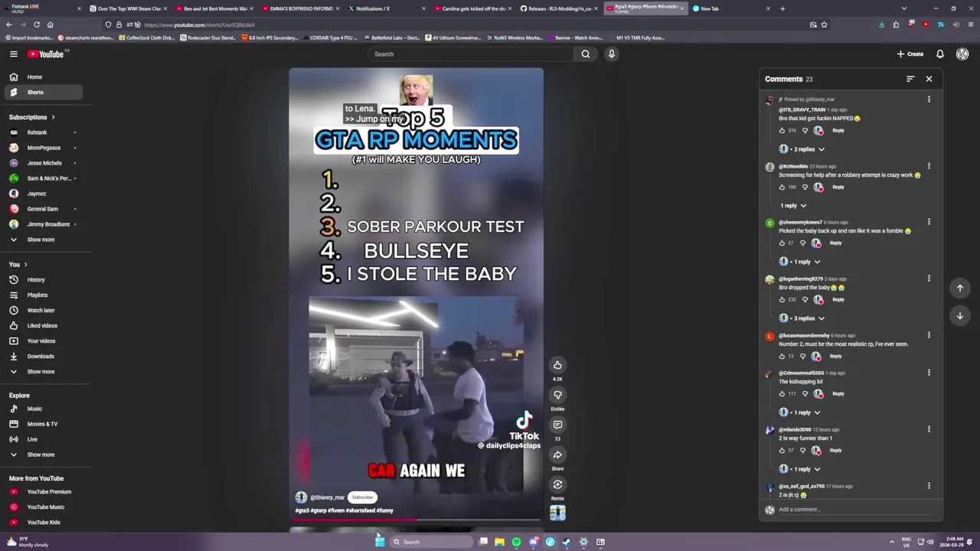Viewport: 980px width, 551px height.
Task: Open comments icon beside the Short
Action: coord(557,425)
